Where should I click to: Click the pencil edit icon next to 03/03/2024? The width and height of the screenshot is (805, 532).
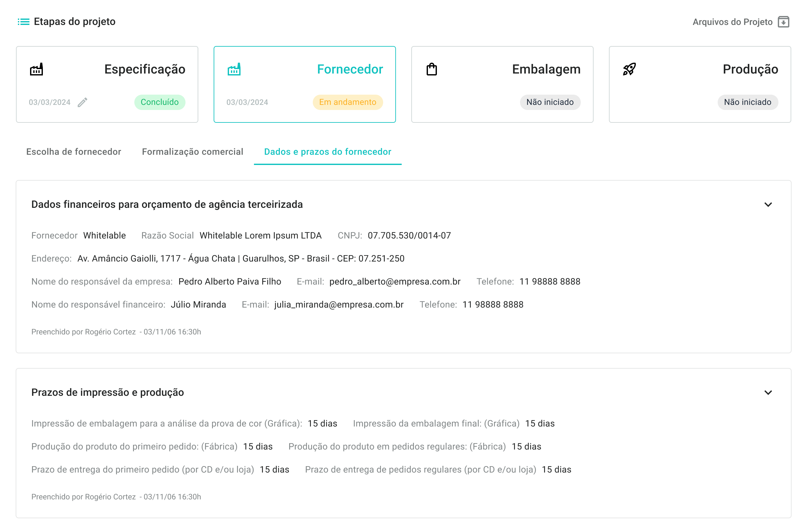[x=83, y=102]
